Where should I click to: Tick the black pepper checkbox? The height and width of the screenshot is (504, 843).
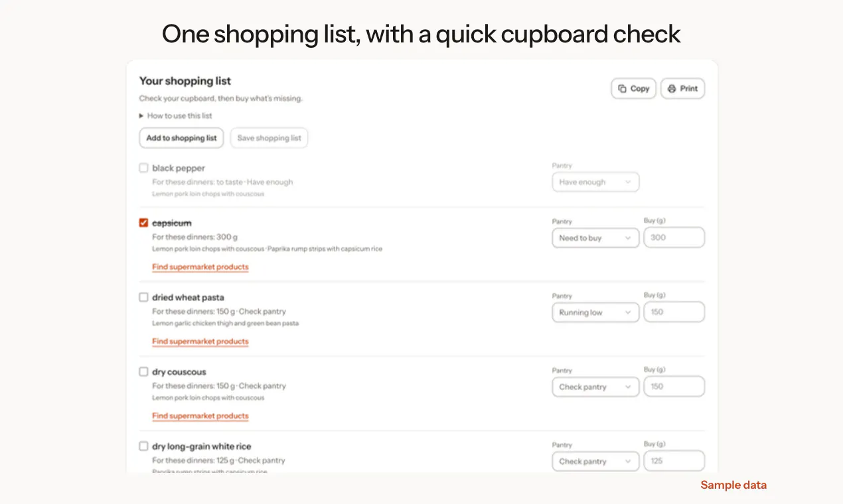(x=143, y=168)
